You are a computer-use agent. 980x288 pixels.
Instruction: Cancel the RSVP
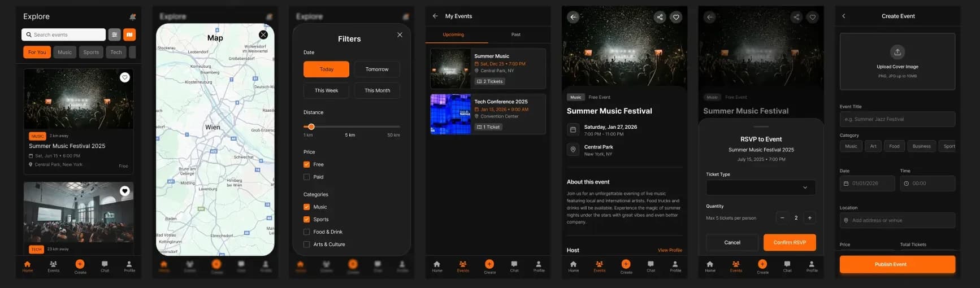click(x=732, y=242)
